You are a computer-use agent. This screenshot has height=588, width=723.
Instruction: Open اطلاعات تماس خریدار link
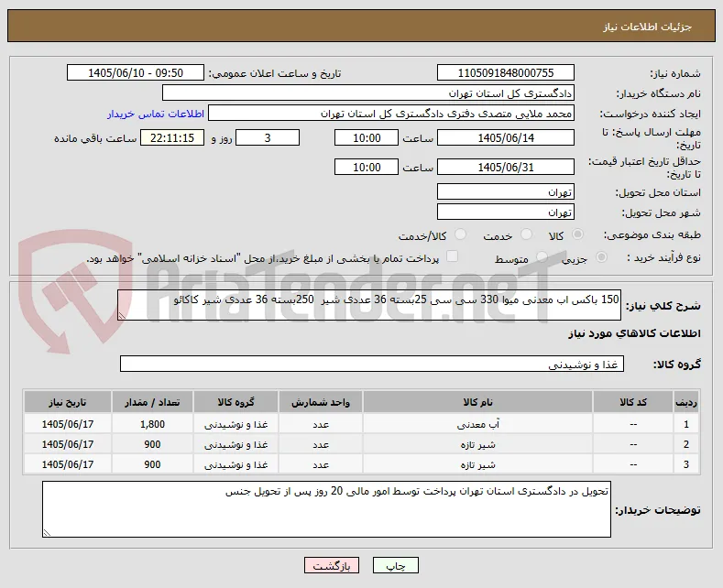coord(156,114)
